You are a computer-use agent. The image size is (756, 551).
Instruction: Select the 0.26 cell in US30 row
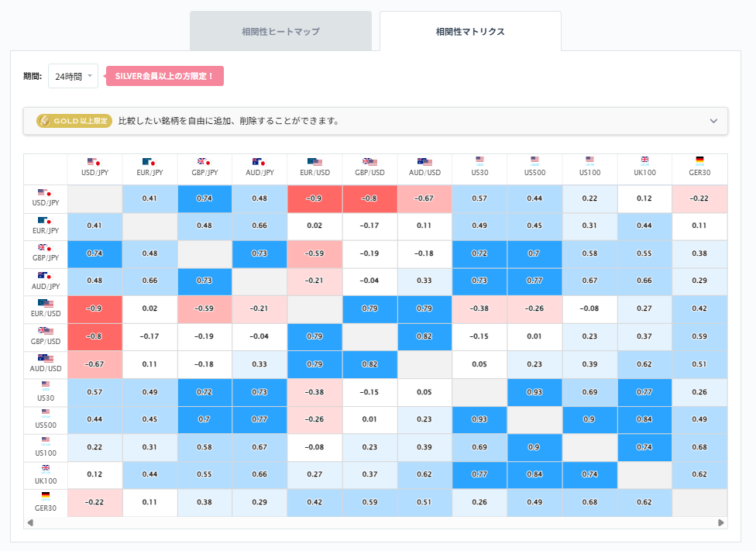(x=699, y=392)
